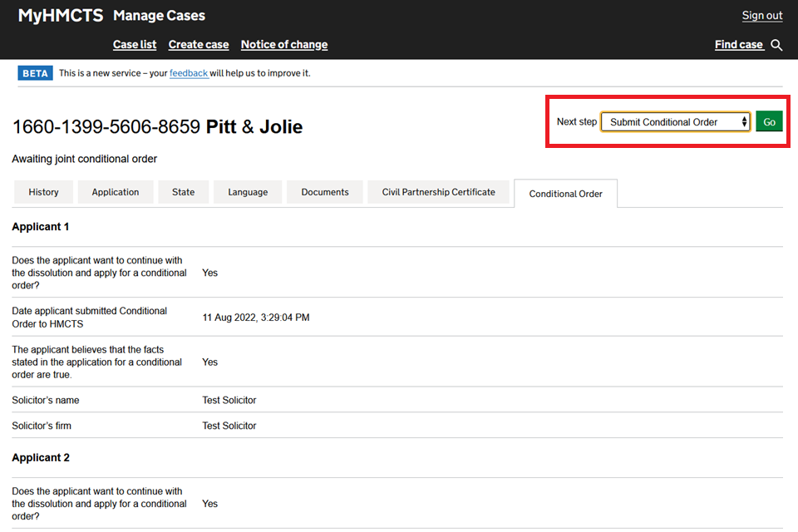Viewport: 798px width, 532px height.
Task: Open the History tab
Action: point(43,192)
